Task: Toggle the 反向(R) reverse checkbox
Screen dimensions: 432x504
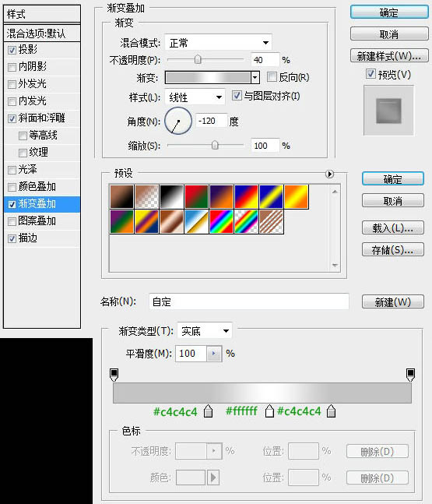Action: coord(272,77)
